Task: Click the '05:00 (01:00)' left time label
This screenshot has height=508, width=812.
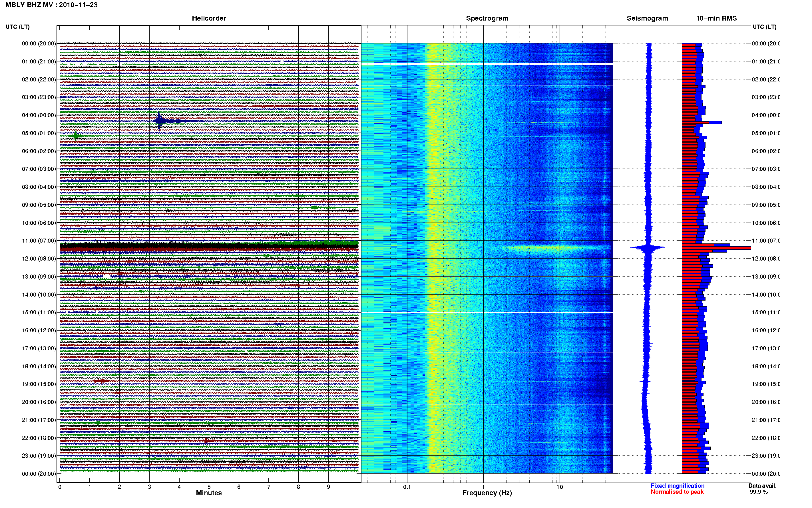Action: (39, 133)
